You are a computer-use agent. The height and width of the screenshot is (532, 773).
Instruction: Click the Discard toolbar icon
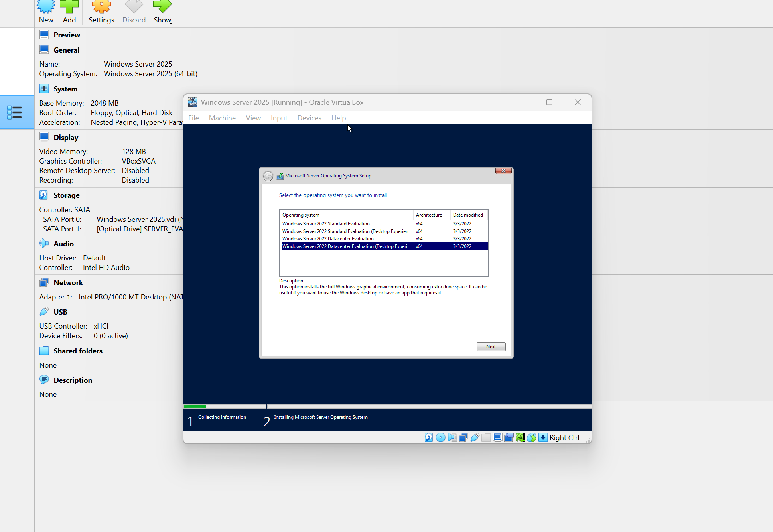pyautogui.click(x=134, y=6)
